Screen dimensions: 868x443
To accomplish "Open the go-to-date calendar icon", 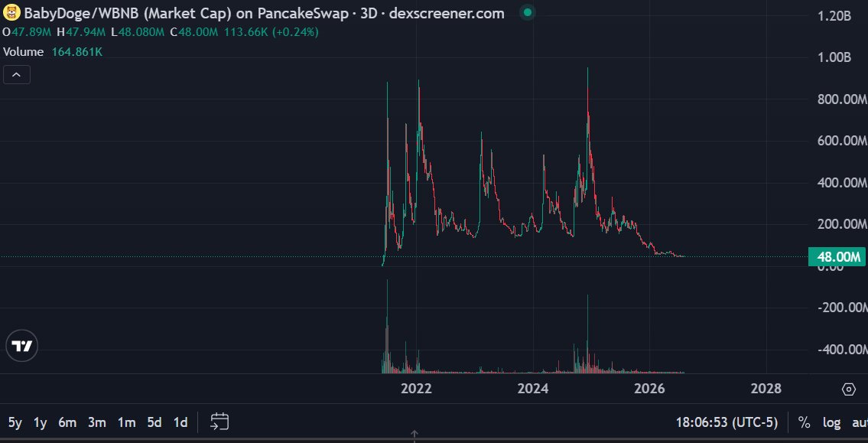I will point(219,422).
